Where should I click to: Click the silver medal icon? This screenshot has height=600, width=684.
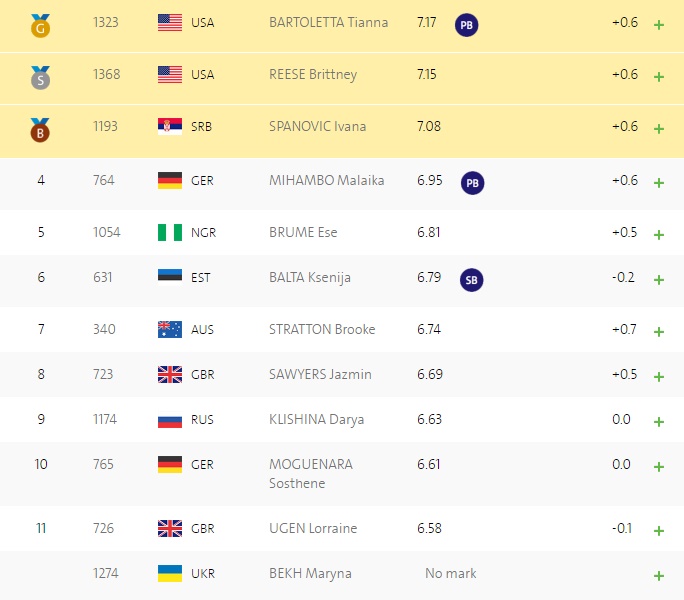tap(40, 78)
